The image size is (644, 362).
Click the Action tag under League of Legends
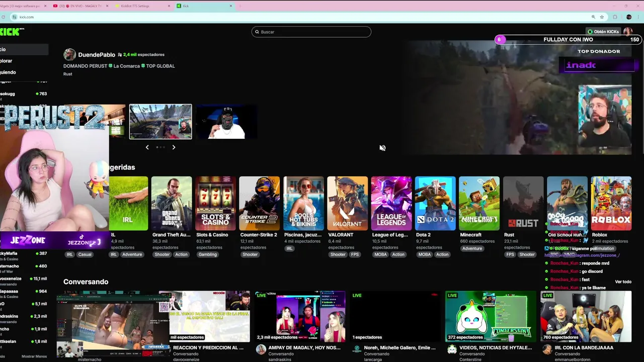pyautogui.click(x=398, y=254)
